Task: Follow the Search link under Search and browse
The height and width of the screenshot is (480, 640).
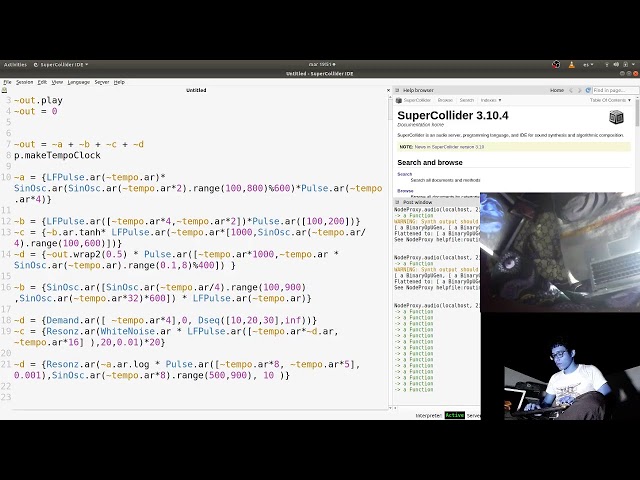Action: [x=404, y=174]
